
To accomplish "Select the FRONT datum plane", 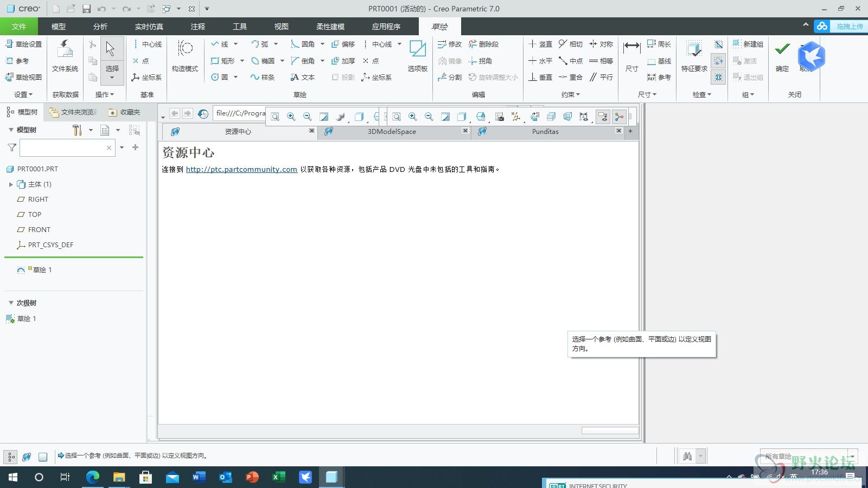I will (x=39, y=229).
